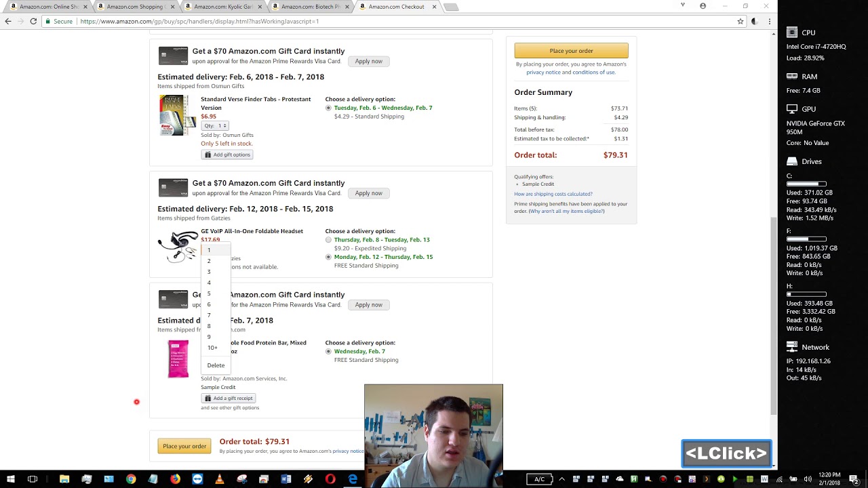Choose quantity 2 in the dropdown list

tap(216, 261)
